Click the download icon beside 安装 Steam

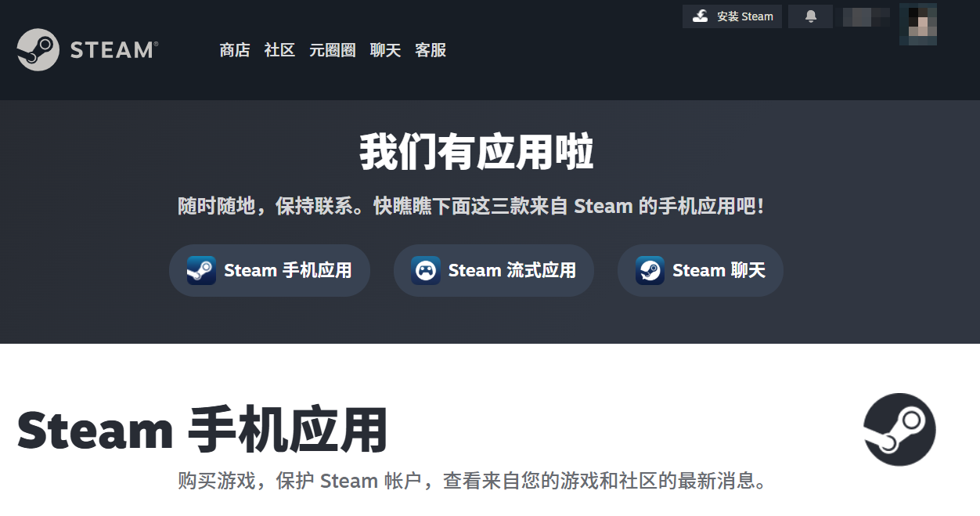699,16
